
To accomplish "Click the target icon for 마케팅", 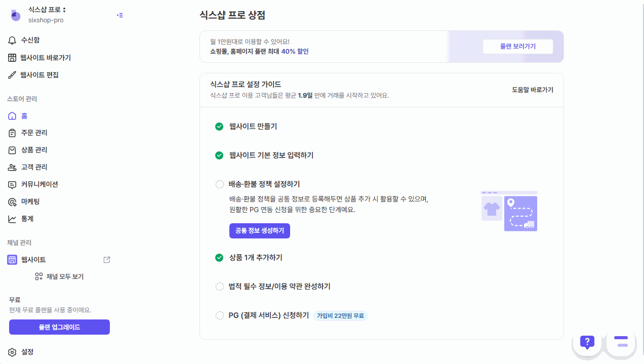I will pyautogui.click(x=13, y=201).
